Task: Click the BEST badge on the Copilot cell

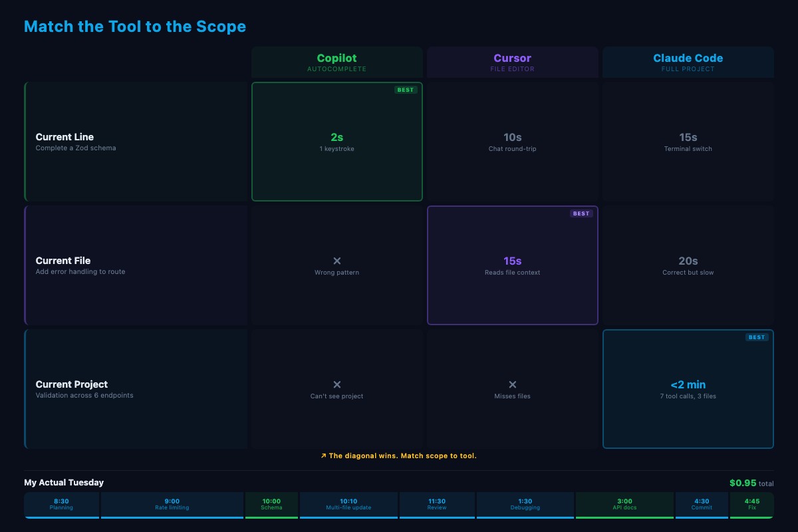Action: 406,90
